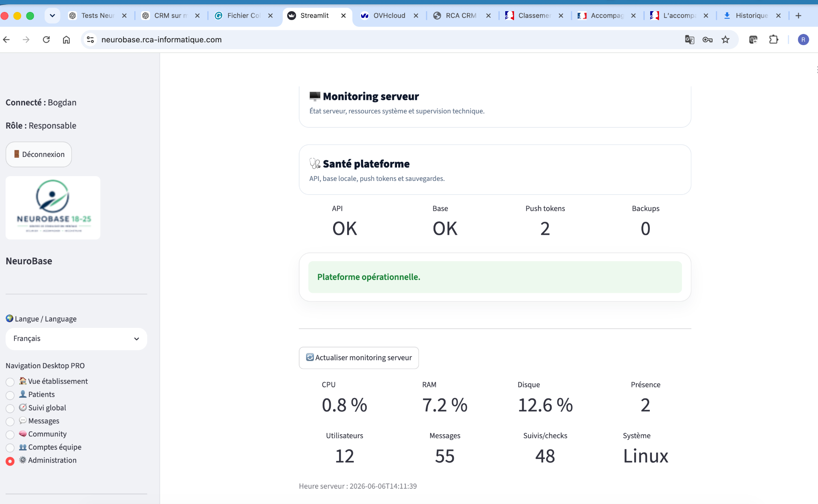Open the saved passwords key icon

coord(707,40)
